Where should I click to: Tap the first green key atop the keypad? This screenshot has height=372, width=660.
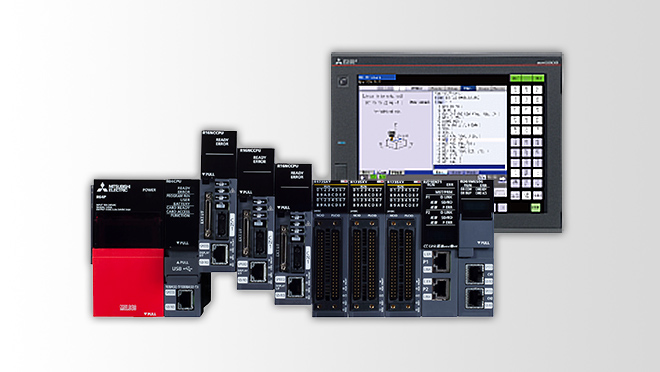point(515,78)
